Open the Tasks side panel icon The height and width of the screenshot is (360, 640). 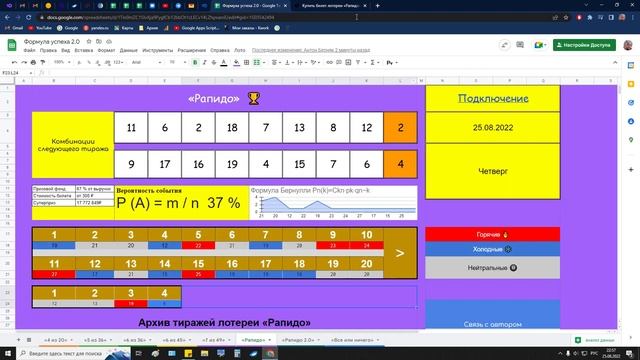pyautogui.click(x=631, y=103)
